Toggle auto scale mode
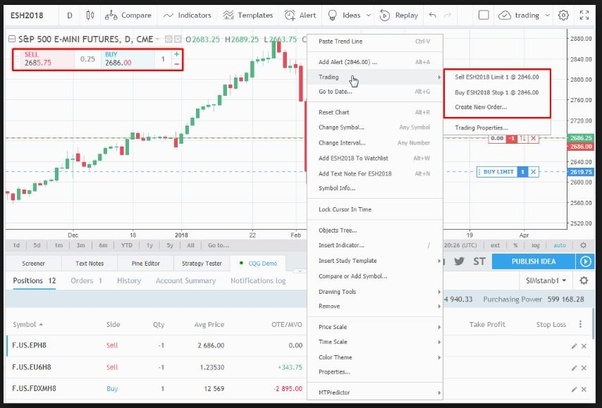The width and height of the screenshot is (602, 408). (559, 245)
